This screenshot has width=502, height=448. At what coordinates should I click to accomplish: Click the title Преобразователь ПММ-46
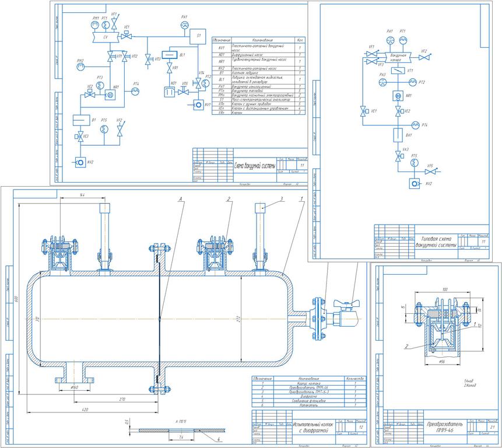coord(444,427)
